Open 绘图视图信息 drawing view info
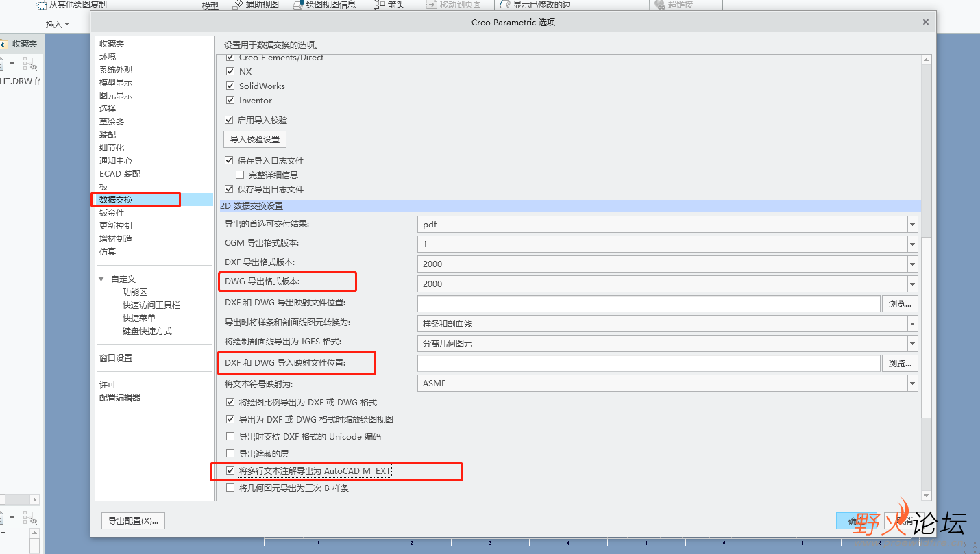The image size is (980, 554). click(x=324, y=5)
